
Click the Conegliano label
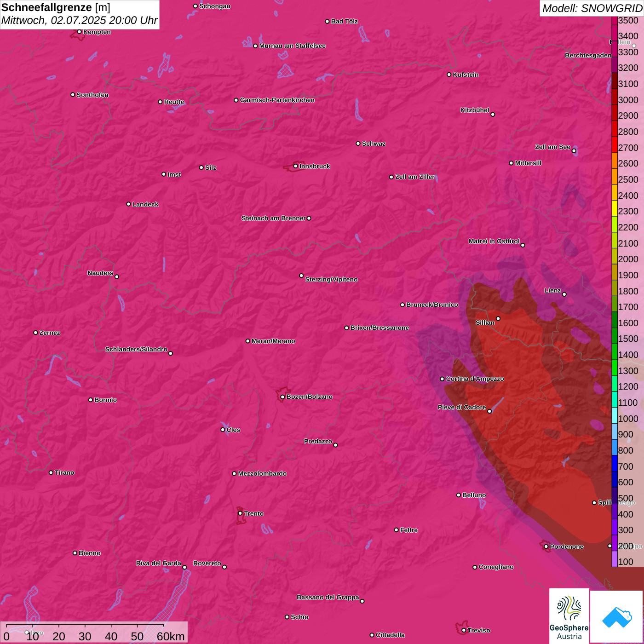(496, 567)
